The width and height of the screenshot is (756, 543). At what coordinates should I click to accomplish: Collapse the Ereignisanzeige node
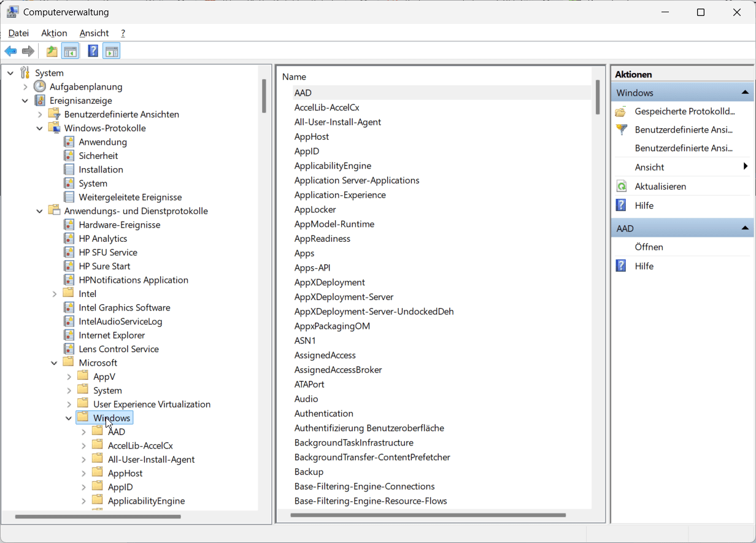[25, 101]
